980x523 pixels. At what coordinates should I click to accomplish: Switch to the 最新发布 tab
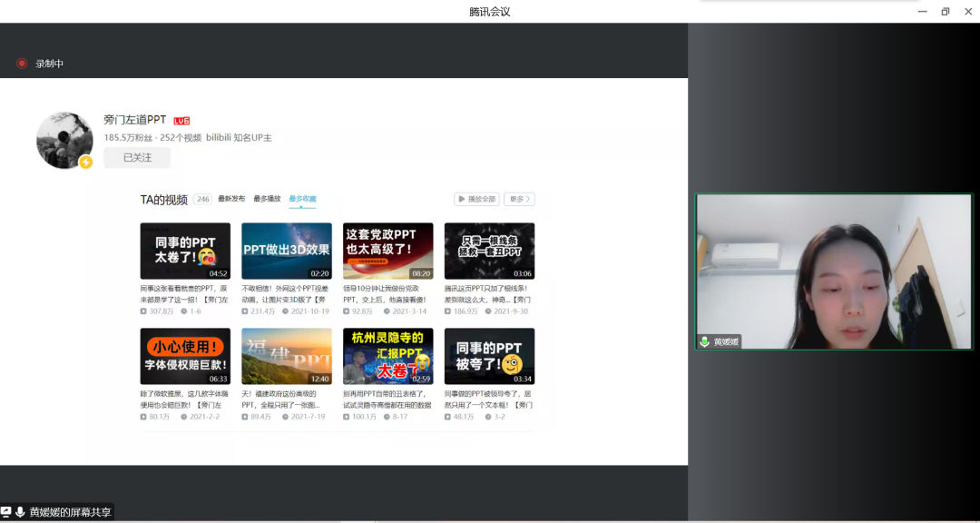(x=231, y=199)
